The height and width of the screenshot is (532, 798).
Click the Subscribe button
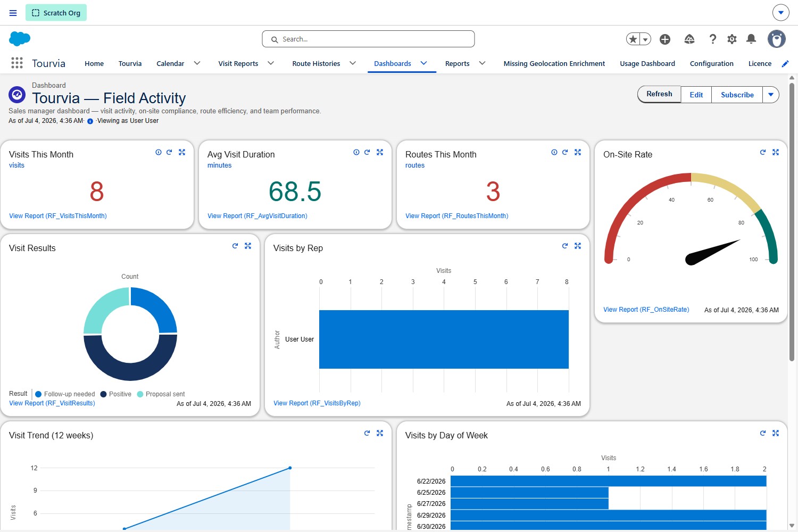pos(737,95)
